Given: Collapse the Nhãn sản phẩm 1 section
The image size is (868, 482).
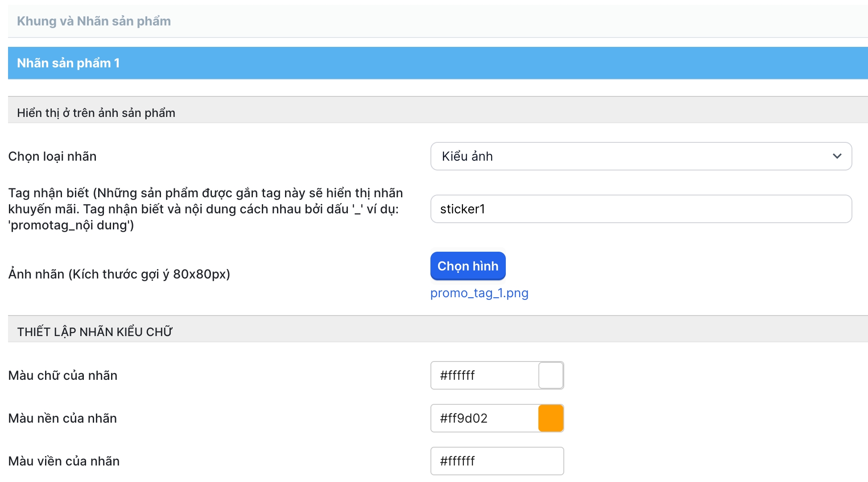Looking at the screenshot, I should click(68, 63).
